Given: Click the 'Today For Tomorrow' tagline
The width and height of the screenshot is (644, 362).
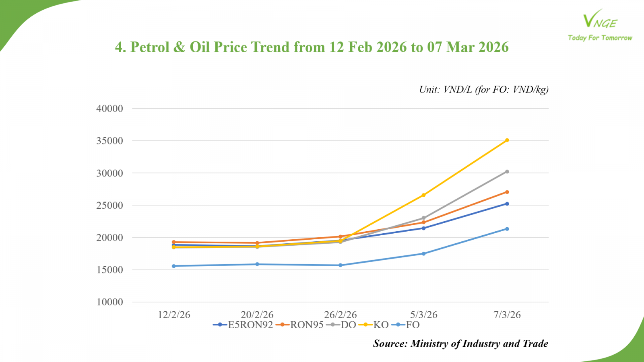Looking at the screenshot, I should click(x=600, y=38).
